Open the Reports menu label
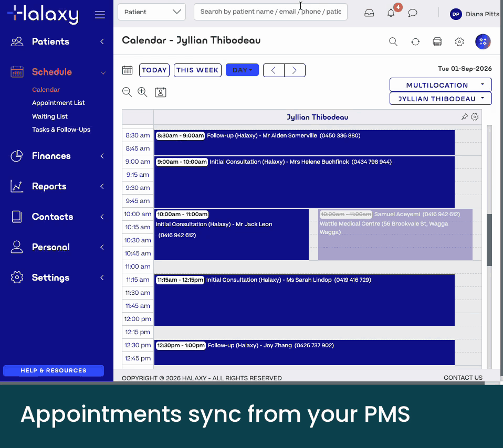The width and height of the screenshot is (503, 448). [49, 186]
